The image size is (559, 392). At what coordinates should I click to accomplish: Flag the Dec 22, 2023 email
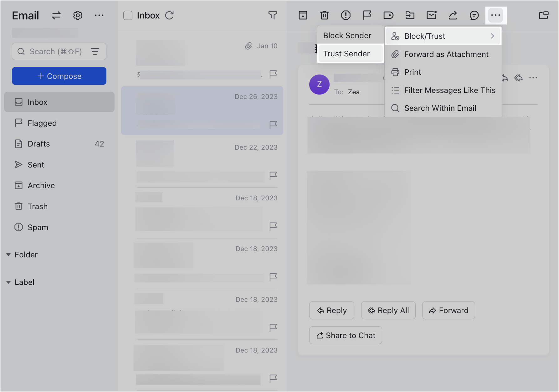tap(273, 176)
